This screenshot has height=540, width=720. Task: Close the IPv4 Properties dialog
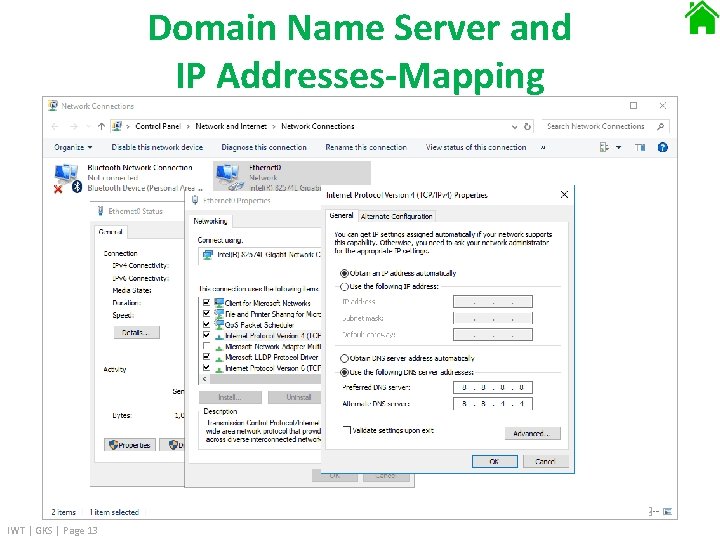(x=564, y=195)
